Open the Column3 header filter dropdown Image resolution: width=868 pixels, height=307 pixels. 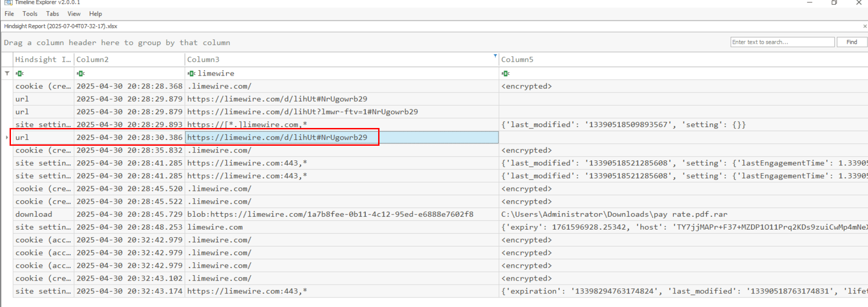click(x=495, y=56)
